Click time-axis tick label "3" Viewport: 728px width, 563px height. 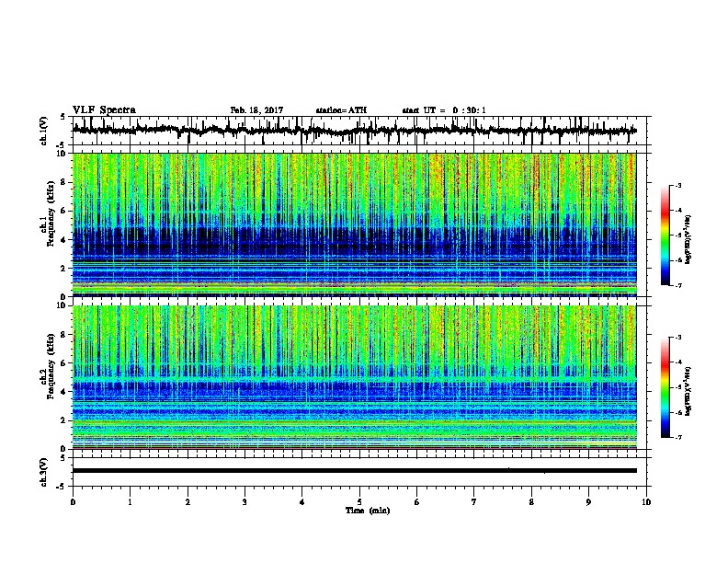[x=245, y=502]
